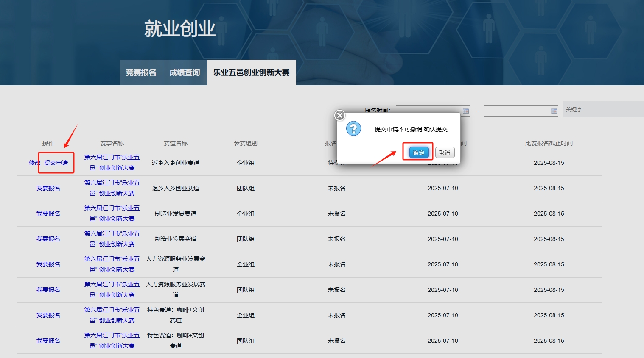The width and height of the screenshot is (644, 358).
Task: Click the 修改 link in the first row
Action: point(34,163)
